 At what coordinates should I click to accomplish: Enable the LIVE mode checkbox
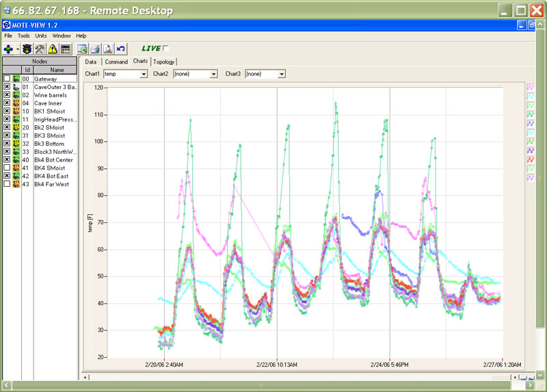point(165,48)
